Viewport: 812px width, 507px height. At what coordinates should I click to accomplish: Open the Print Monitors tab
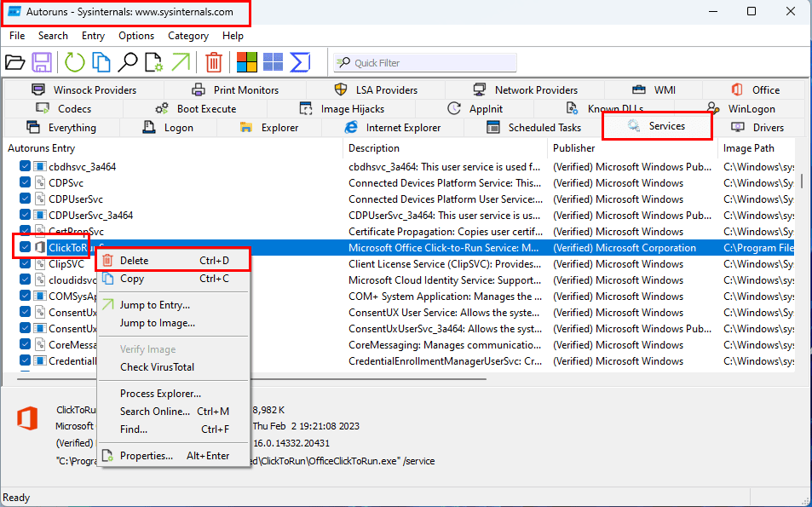point(235,90)
